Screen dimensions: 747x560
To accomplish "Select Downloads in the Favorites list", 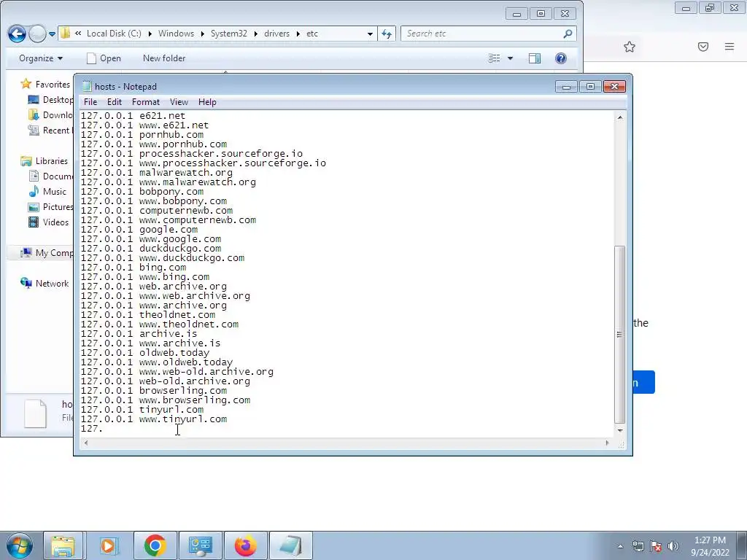I will click(x=50, y=114).
